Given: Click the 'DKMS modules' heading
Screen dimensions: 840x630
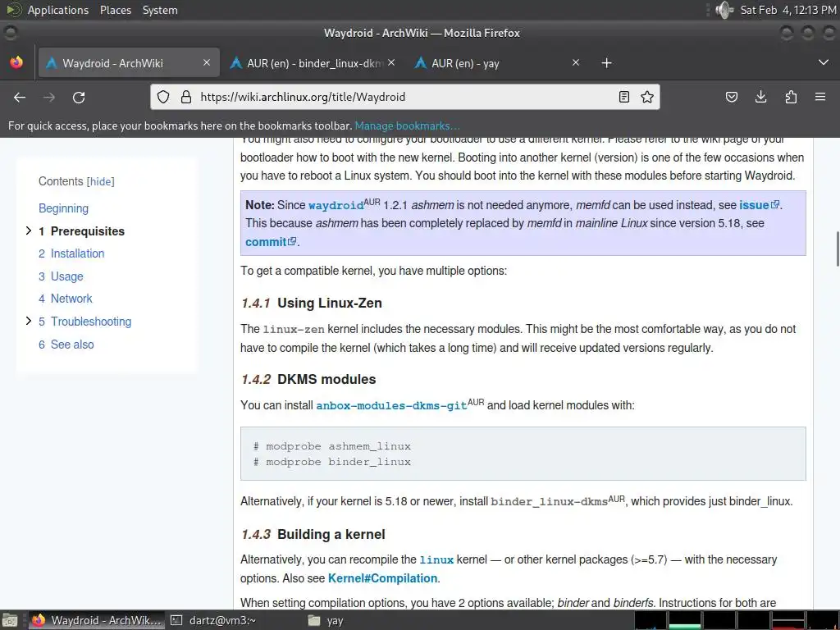Looking at the screenshot, I should [326, 379].
